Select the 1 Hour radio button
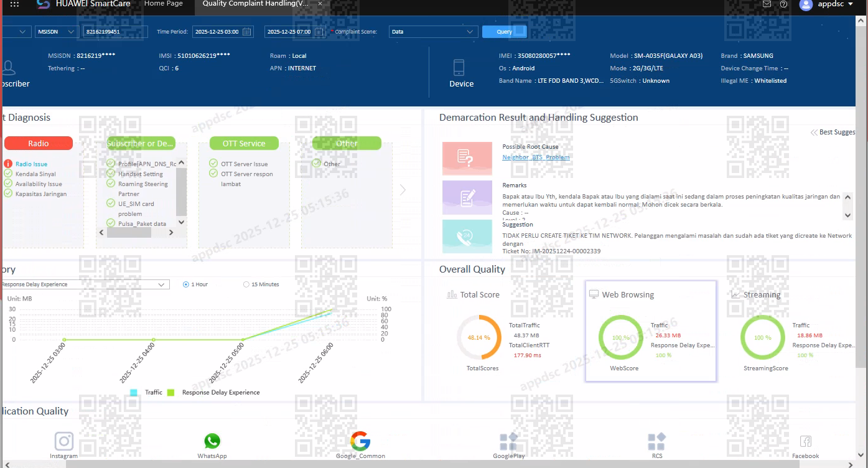Image resolution: width=868 pixels, height=468 pixels. click(186, 284)
